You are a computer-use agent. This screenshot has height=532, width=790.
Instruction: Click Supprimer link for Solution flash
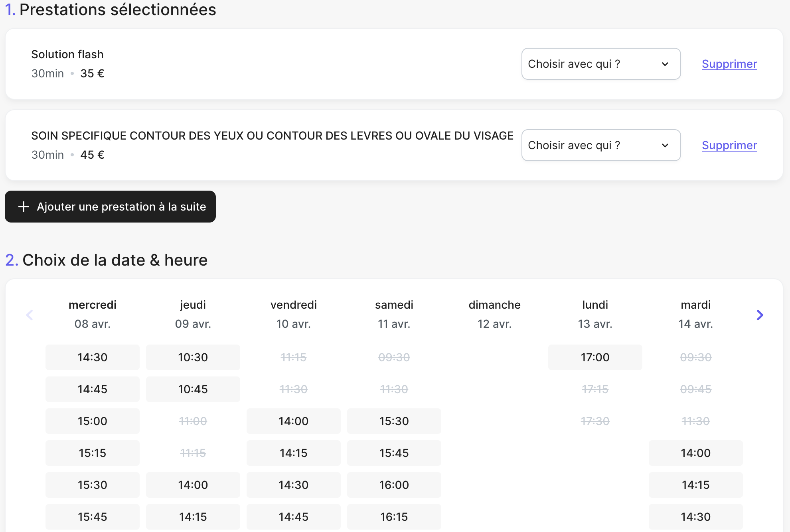pyautogui.click(x=729, y=64)
